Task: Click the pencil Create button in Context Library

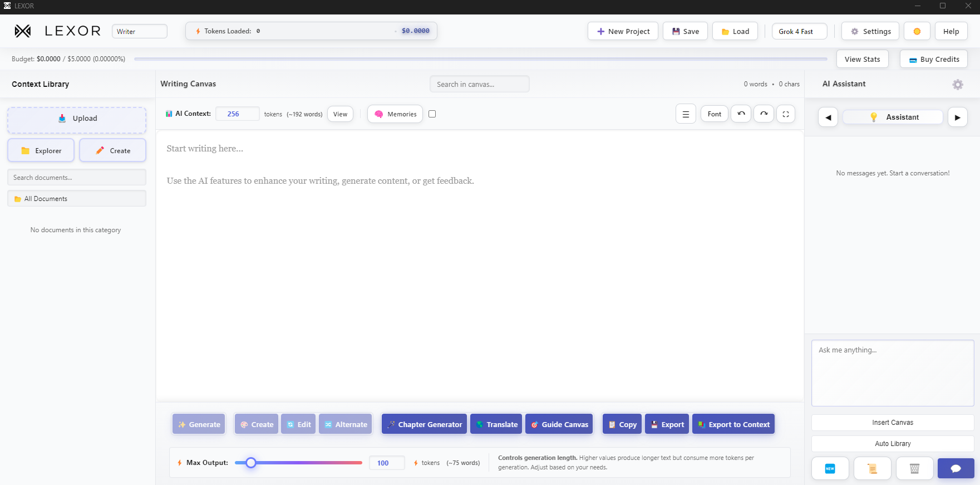Action: pos(113,150)
